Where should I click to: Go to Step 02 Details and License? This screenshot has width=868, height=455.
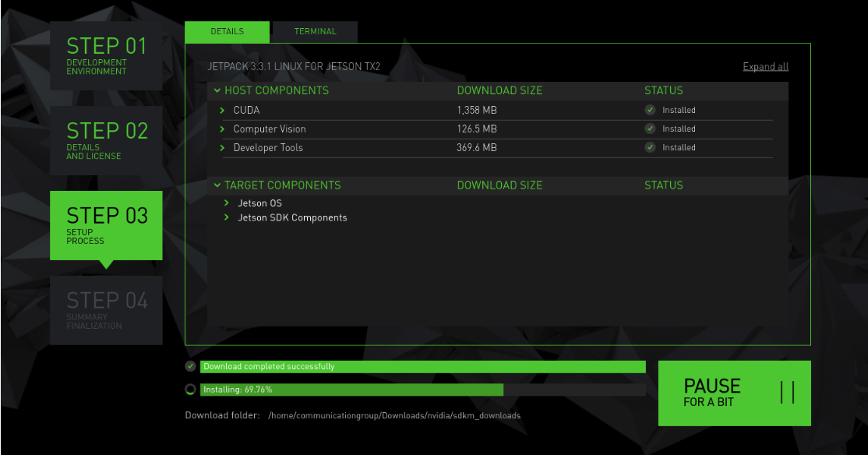click(106, 140)
